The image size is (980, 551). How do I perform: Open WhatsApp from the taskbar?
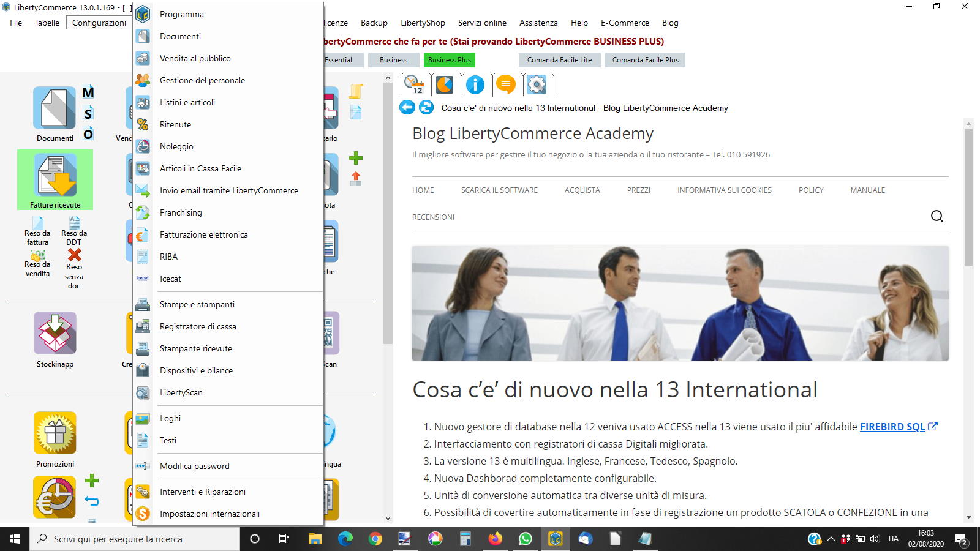pyautogui.click(x=525, y=539)
